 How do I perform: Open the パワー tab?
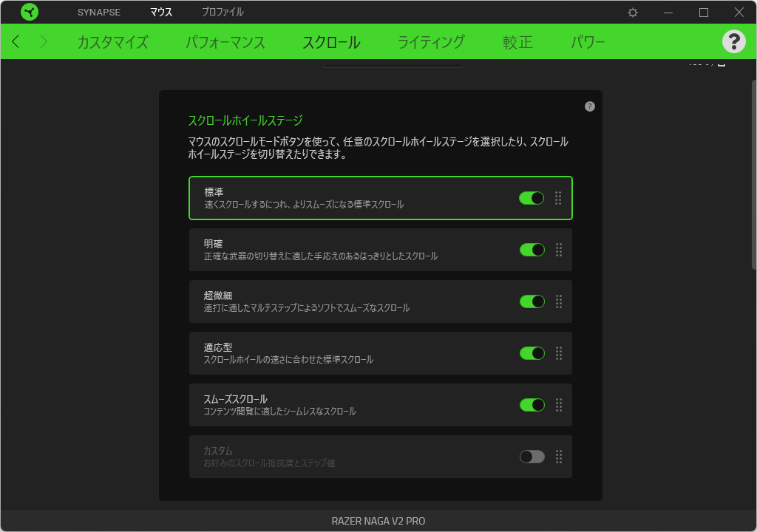[x=588, y=42]
